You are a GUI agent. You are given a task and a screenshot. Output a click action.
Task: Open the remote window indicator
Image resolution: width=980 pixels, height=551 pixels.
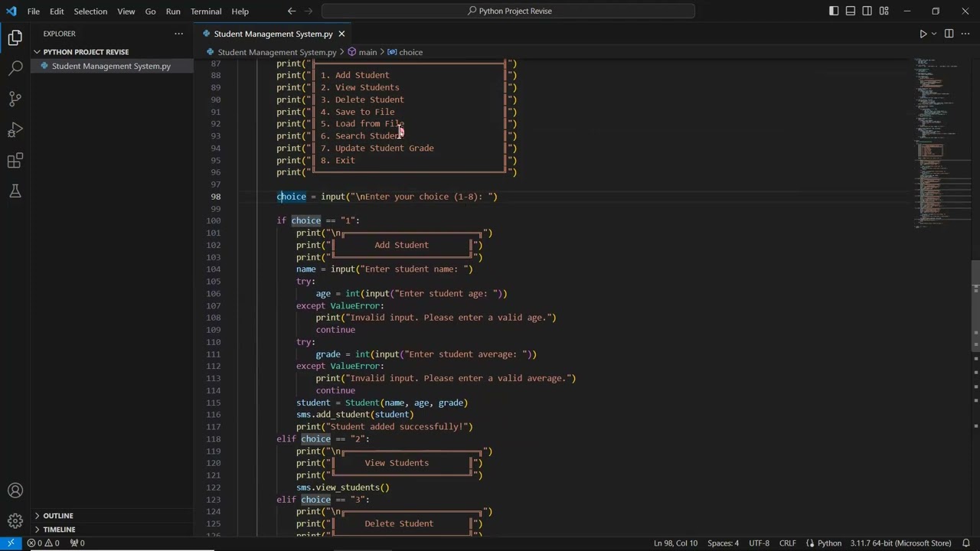pos(11,543)
